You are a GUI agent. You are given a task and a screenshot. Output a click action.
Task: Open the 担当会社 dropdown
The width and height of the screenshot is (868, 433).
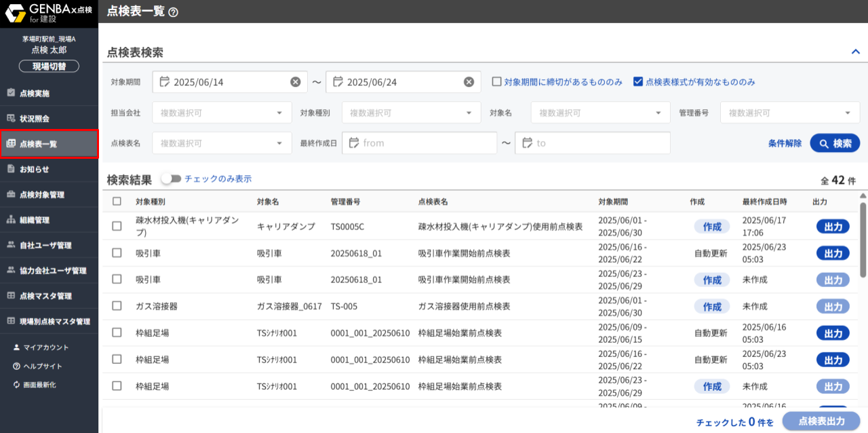click(221, 113)
